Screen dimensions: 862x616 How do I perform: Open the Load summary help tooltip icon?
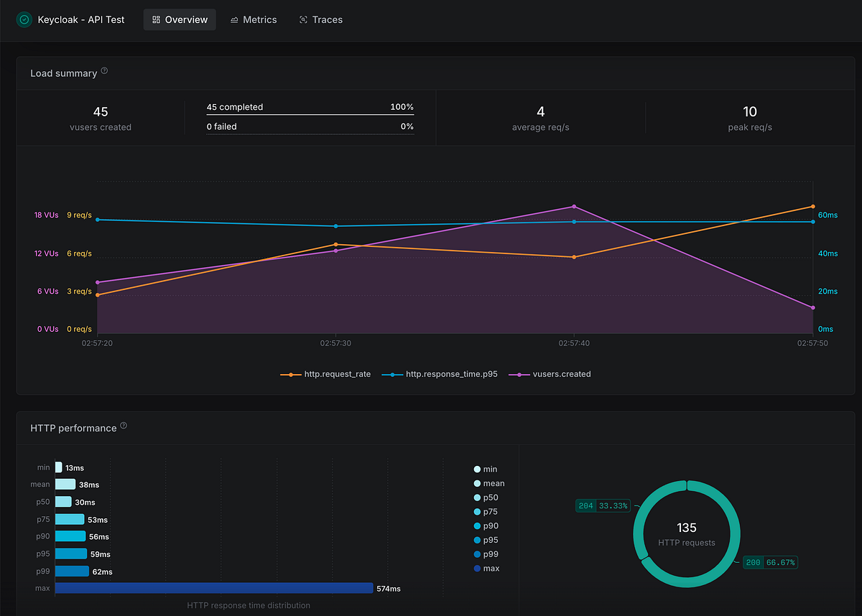pyautogui.click(x=104, y=70)
